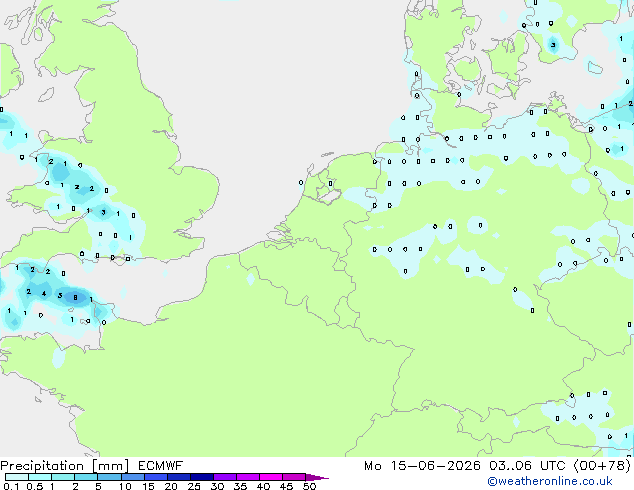
Task: Click the '[mm]' unit label
Action: (x=111, y=466)
